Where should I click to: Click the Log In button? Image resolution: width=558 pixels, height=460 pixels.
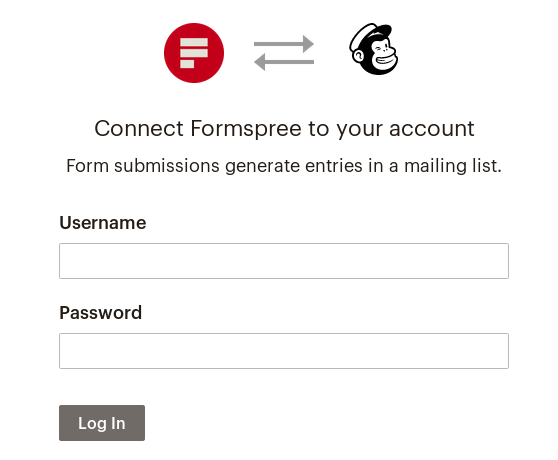tap(102, 423)
